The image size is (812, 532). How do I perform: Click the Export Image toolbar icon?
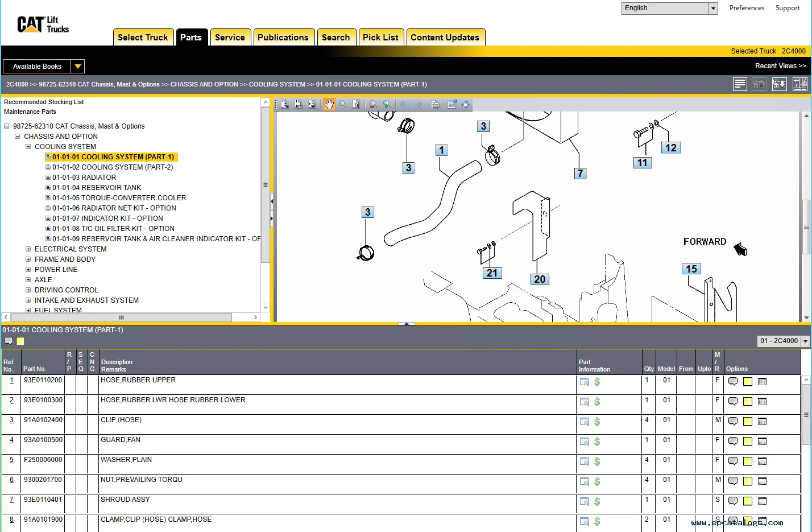coord(451,104)
